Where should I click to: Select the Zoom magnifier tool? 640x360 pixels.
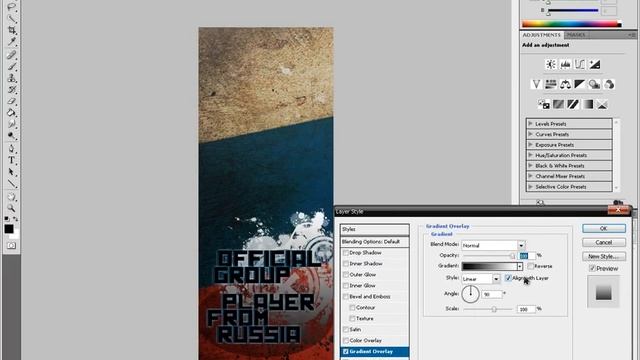(12, 208)
